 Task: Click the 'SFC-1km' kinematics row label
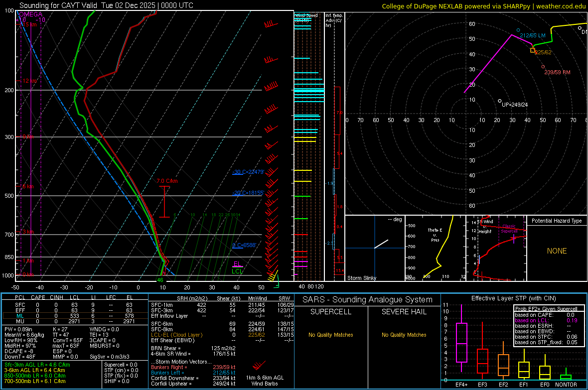pyautogui.click(x=162, y=305)
